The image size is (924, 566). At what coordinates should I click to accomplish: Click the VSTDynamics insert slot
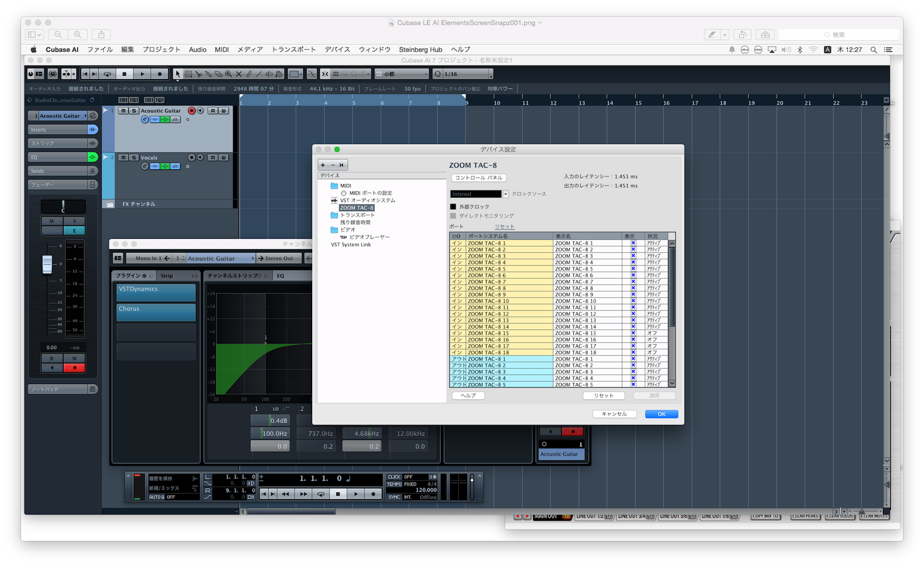click(x=156, y=292)
